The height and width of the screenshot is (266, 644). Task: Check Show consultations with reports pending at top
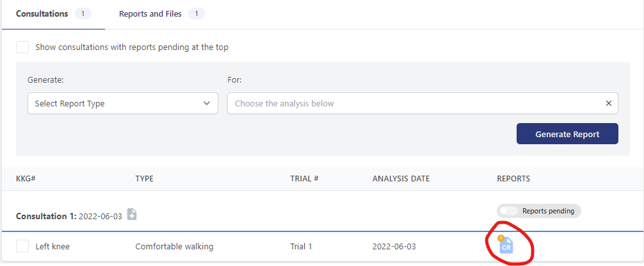click(x=22, y=47)
